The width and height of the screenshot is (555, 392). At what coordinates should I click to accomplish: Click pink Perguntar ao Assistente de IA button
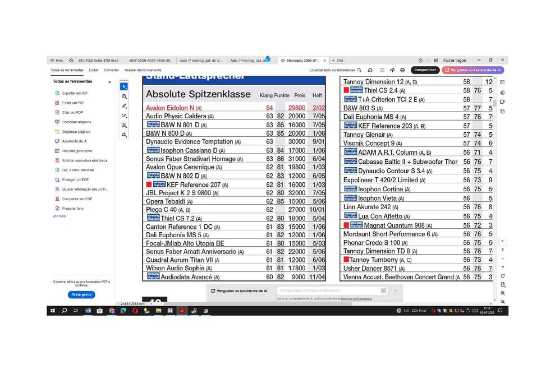[x=473, y=70]
